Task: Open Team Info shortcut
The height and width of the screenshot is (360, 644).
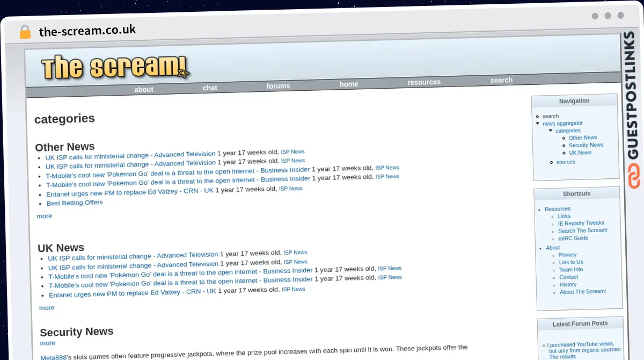Action: 571,270
